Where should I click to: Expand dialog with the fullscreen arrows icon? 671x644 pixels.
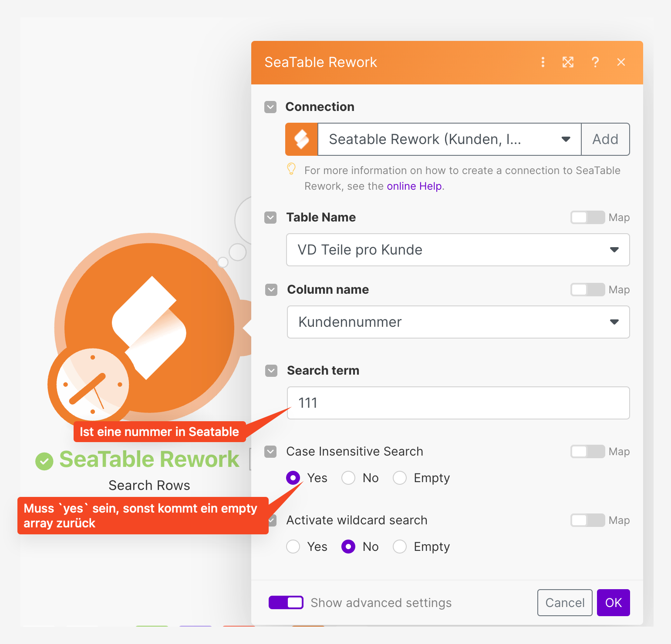(568, 62)
